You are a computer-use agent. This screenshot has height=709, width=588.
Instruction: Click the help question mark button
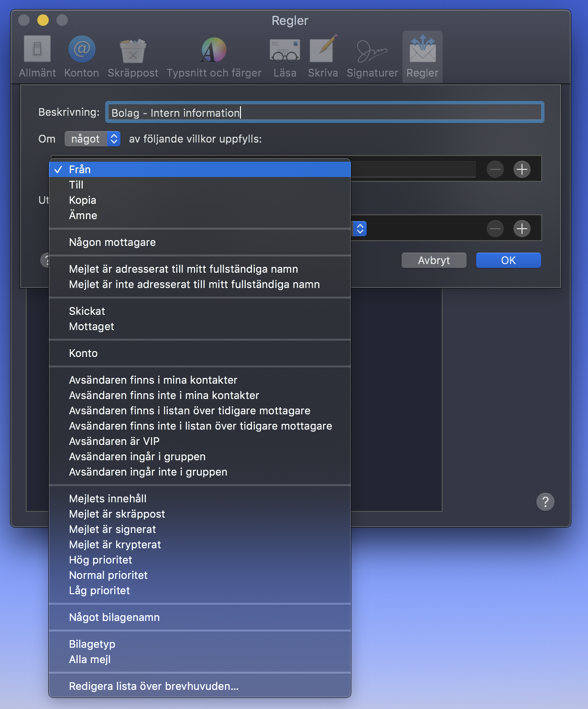tap(545, 502)
